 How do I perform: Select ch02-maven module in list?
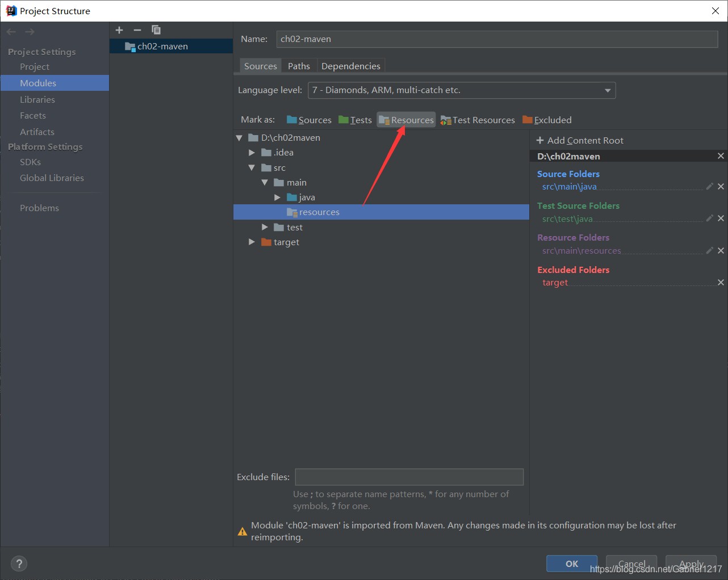pyautogui.click(x=171, y=47)
